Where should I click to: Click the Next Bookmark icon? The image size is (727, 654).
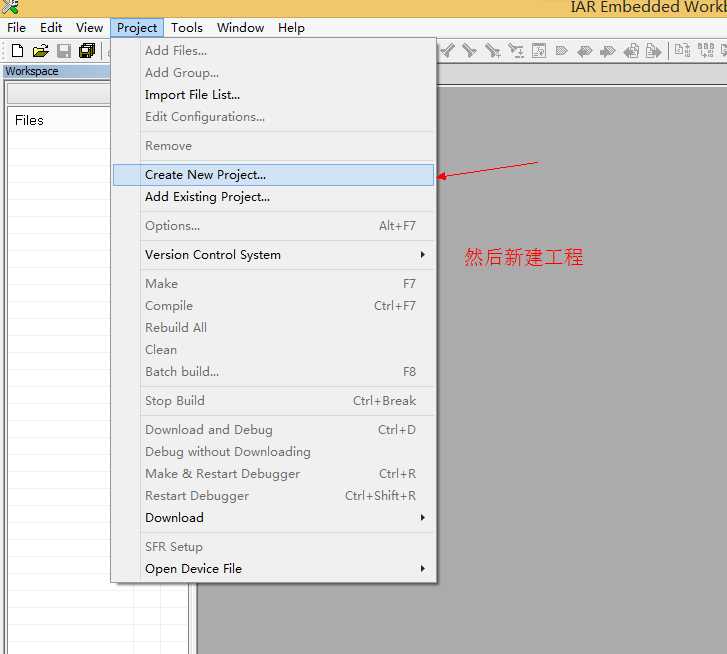(607, 51)
